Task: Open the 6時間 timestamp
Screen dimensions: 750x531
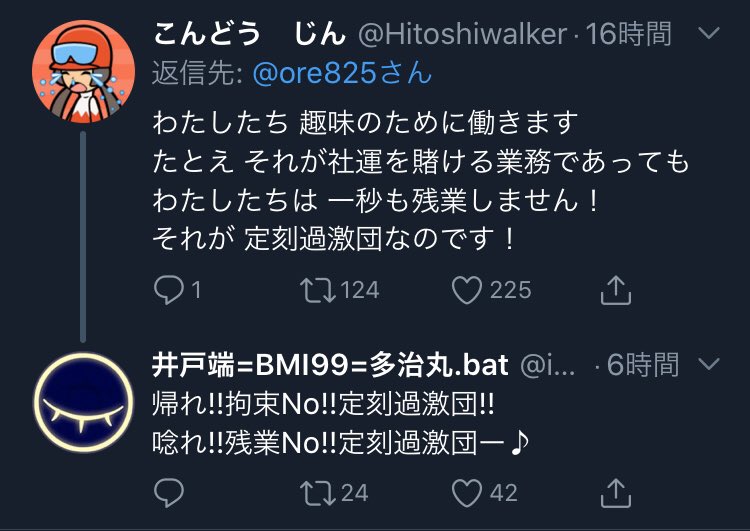Action: [x=643, y=365]
